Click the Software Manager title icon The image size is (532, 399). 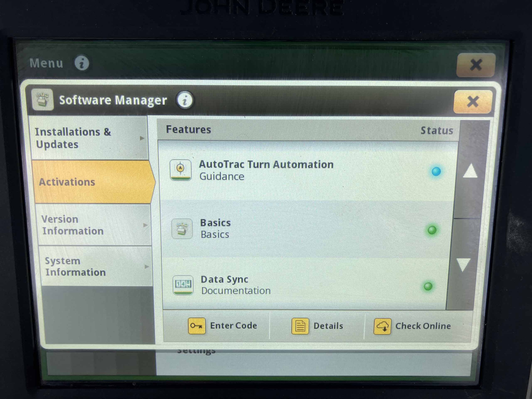click(x=43, y=100)
